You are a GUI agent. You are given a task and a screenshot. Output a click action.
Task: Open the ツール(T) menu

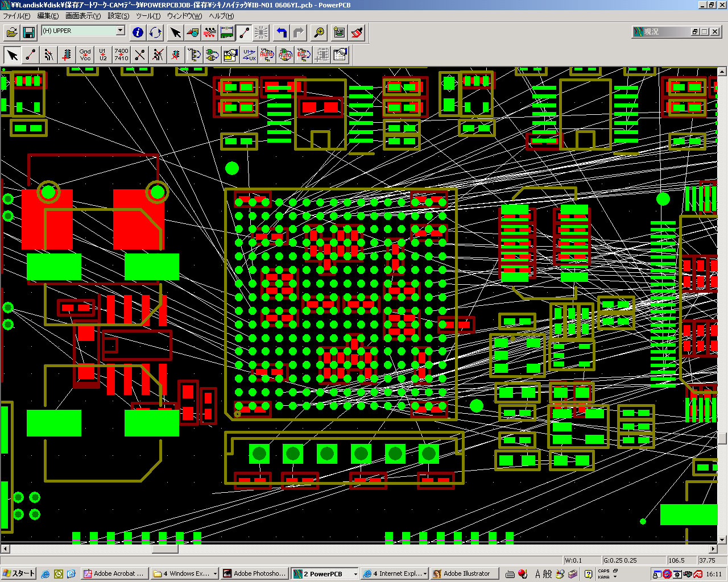148,16
